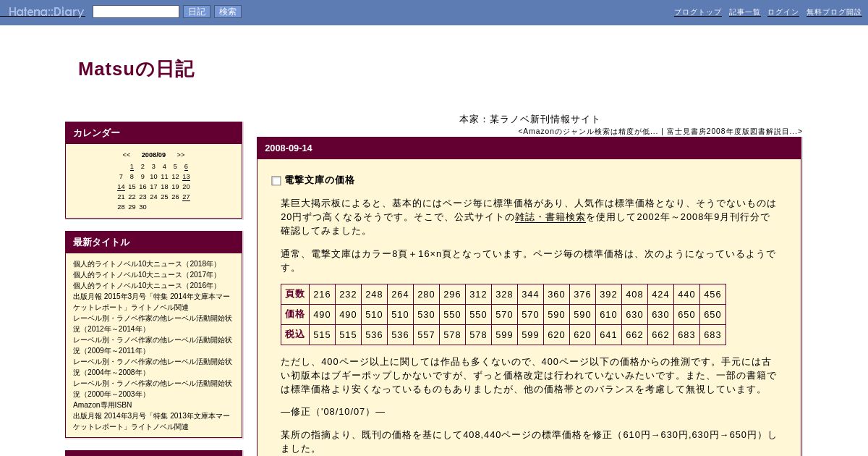Viewport: 868px width, 456px height.
Task: Click the Hatena::Diary logo
Action: tap(46, 12)
